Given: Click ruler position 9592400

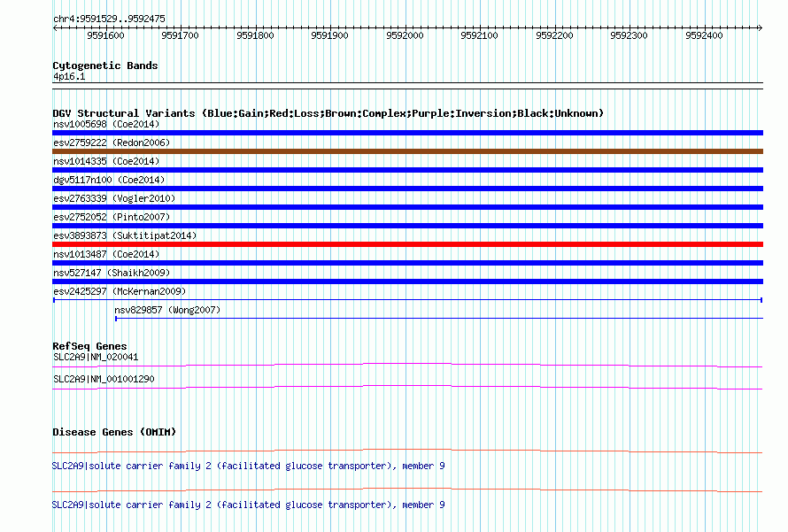Looking at the screenshot, I should (x=704, y=35).
